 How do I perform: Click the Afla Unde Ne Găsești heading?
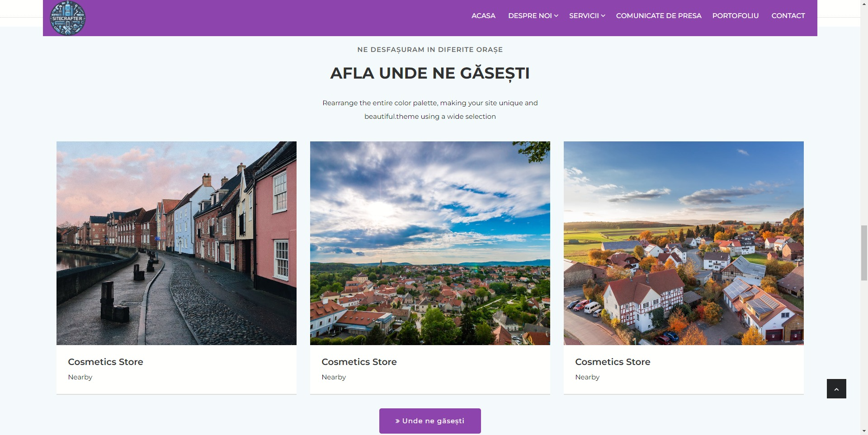[429, 73]
